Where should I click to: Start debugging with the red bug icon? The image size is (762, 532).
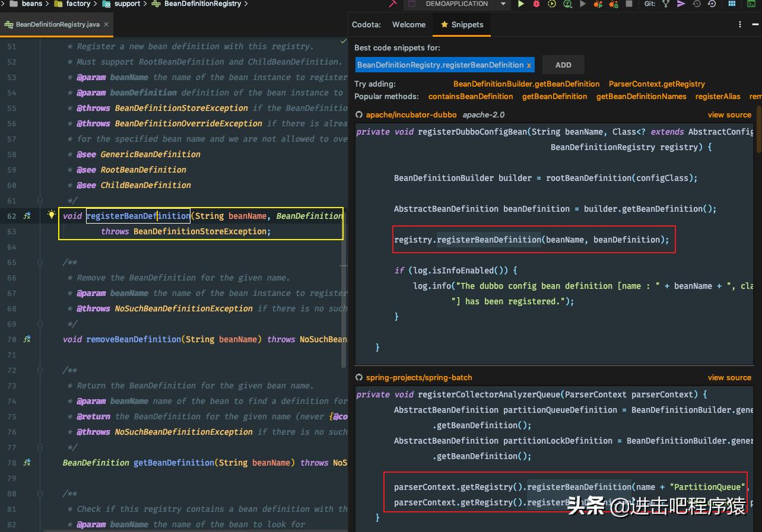[536, 4]
